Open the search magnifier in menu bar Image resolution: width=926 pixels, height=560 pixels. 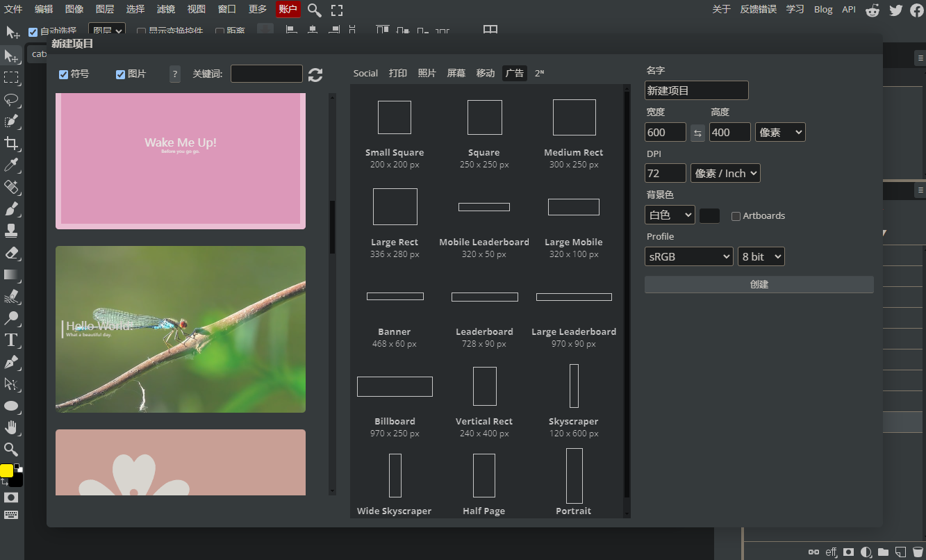pyautogui.click(x=315, y=10)
